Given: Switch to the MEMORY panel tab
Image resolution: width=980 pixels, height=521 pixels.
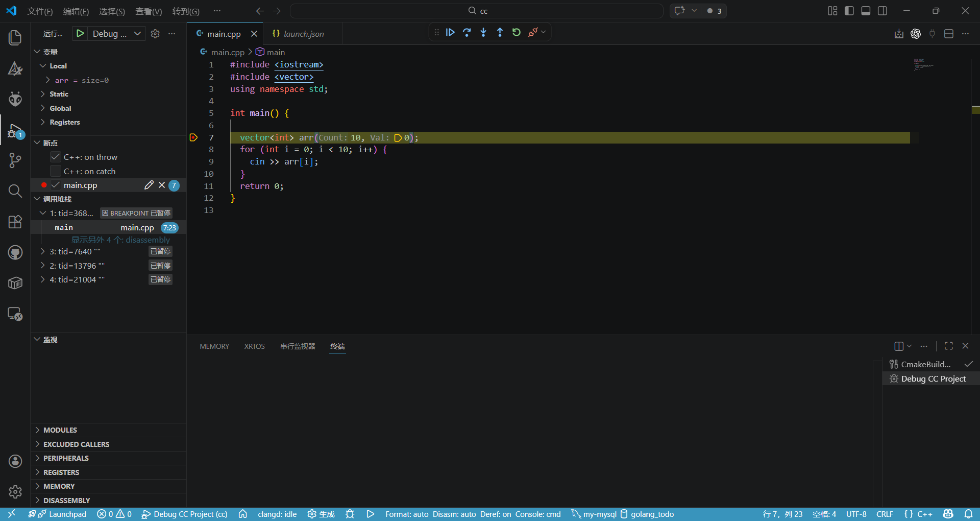Looking at the screenshot, I should tap(214, 346).
